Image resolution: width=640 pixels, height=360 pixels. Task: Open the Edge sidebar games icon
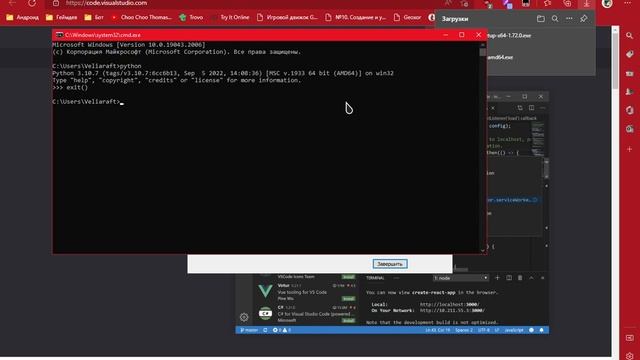coord(629,91)
